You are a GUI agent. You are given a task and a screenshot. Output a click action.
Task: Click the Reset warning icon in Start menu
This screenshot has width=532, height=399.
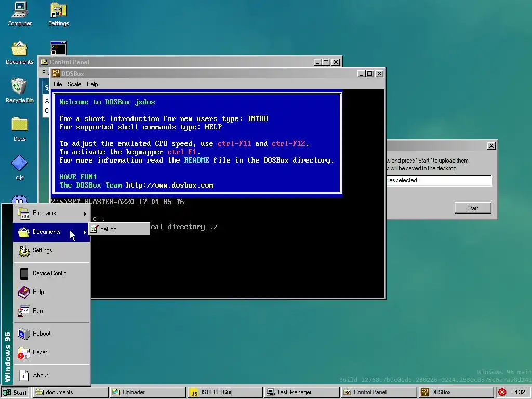tap(23, 353)
